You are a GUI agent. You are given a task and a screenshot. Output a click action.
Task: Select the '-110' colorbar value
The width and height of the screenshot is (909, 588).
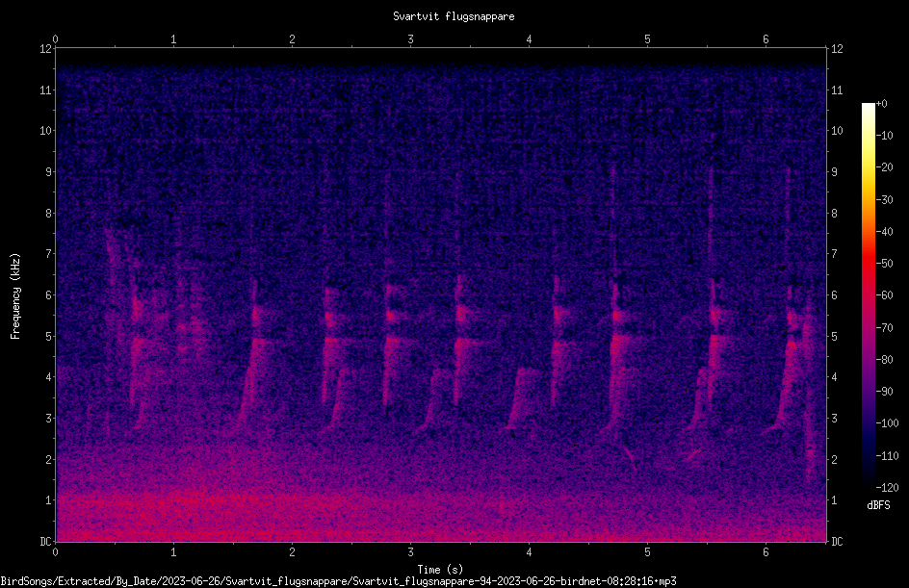coord(887,456)
